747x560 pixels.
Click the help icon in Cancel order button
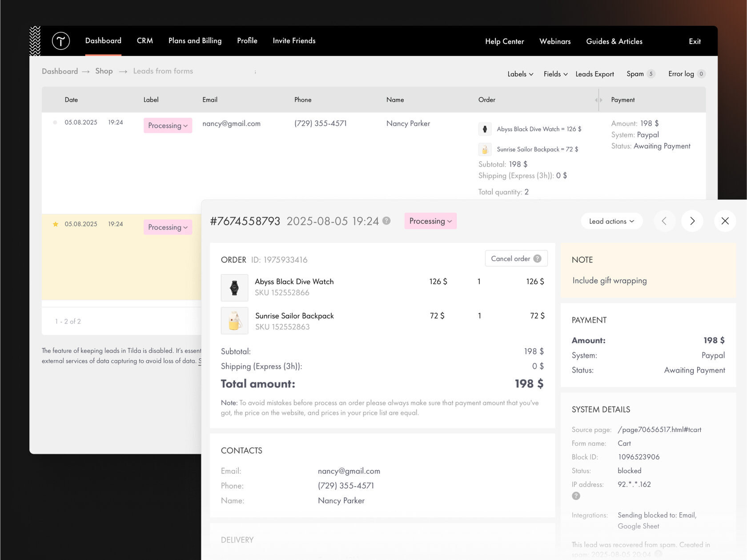[x=537, y=258]
